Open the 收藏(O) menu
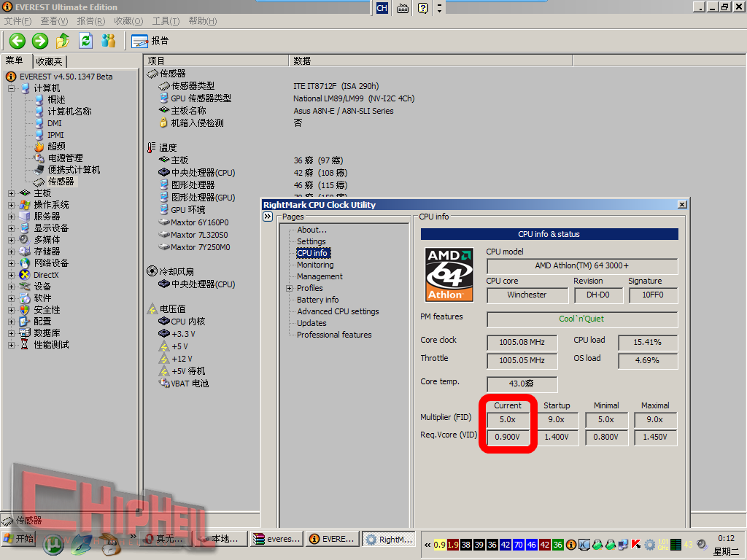The height and width of the screenshot is (560, 747). 128,21
